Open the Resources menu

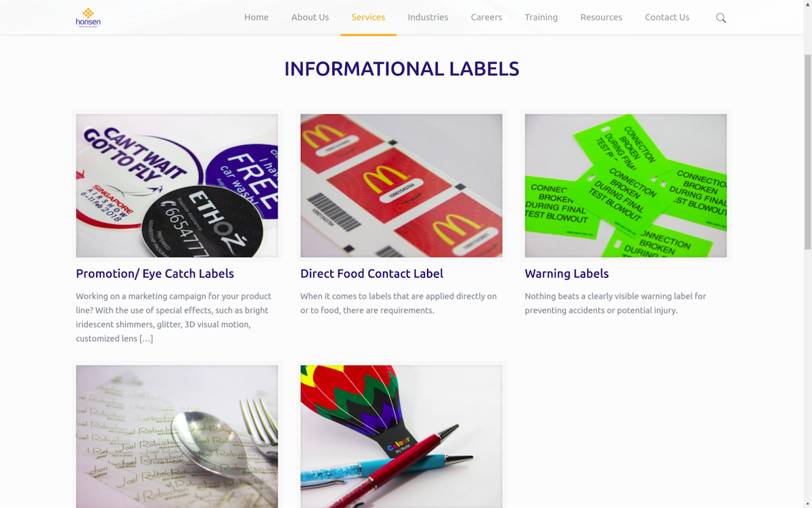[x=601, y=18]
